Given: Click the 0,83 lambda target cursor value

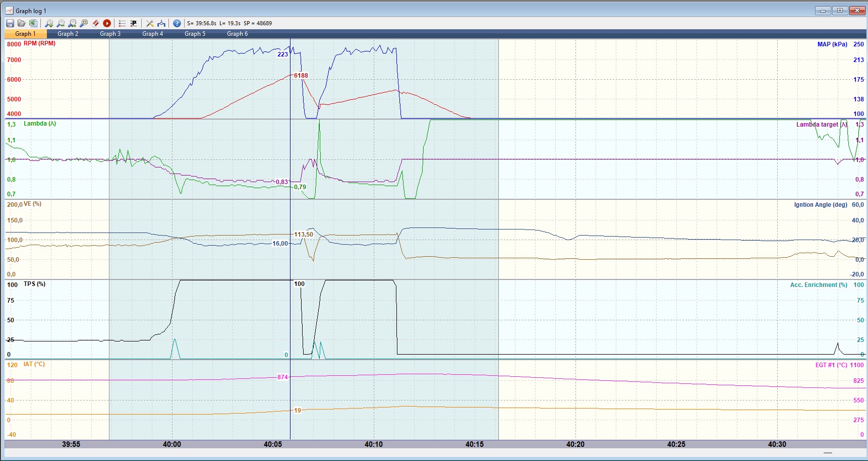Looking at the screenshot, I should pos(282,182).
